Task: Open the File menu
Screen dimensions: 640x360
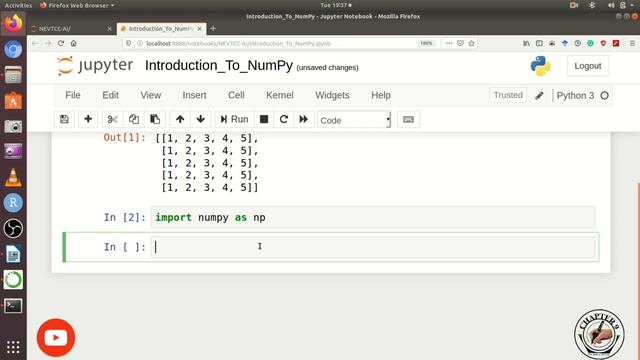Action: (73, 95)
